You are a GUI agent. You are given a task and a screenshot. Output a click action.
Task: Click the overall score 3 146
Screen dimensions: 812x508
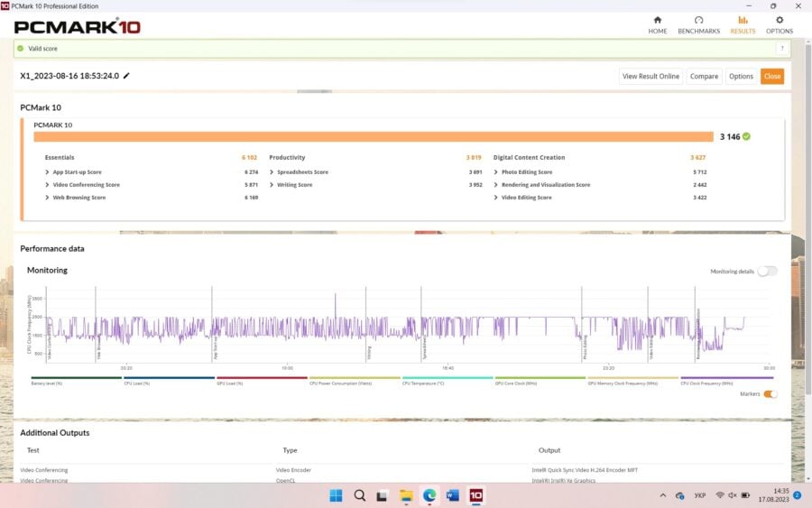coord(730,137)
